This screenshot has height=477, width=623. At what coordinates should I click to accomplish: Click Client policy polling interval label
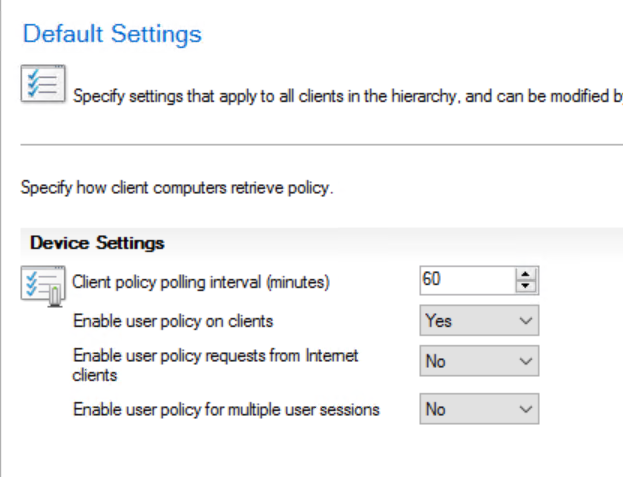pyautogui.click(x=201, y=282)
